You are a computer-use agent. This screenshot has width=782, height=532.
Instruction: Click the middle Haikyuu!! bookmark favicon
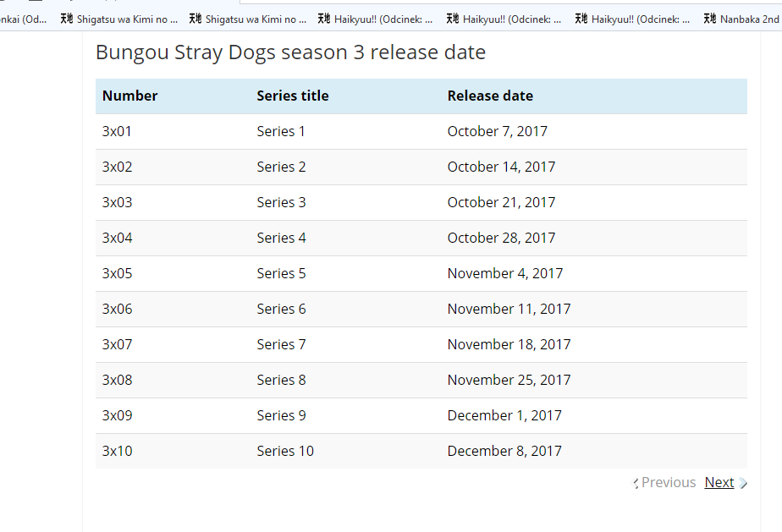click(452, 19)
